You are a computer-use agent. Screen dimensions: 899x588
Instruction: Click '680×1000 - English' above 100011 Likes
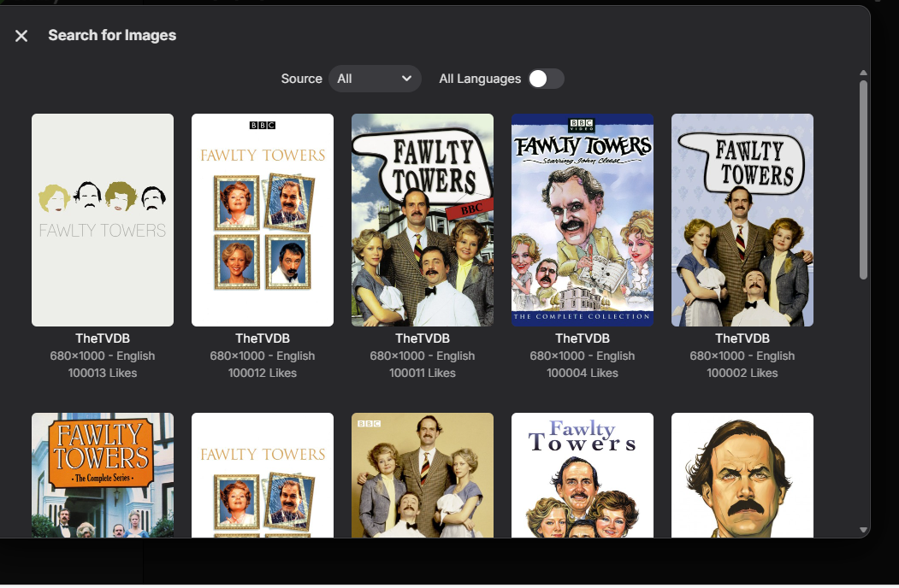423,356
